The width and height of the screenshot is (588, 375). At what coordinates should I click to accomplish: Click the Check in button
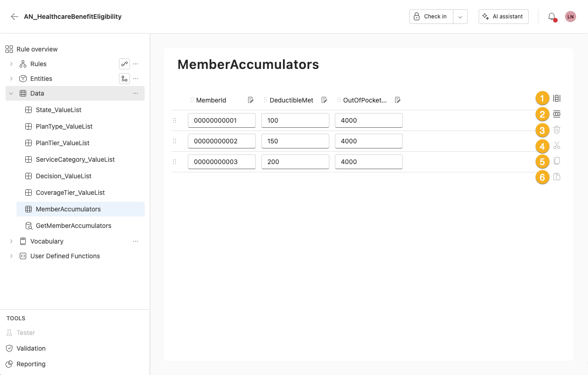click(x=431, y=17)
